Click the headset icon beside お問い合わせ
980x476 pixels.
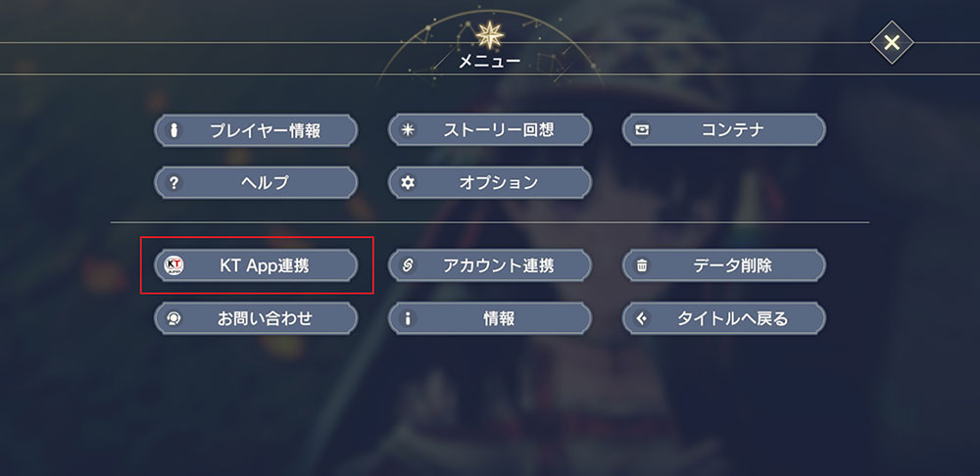tap(174, 318)
